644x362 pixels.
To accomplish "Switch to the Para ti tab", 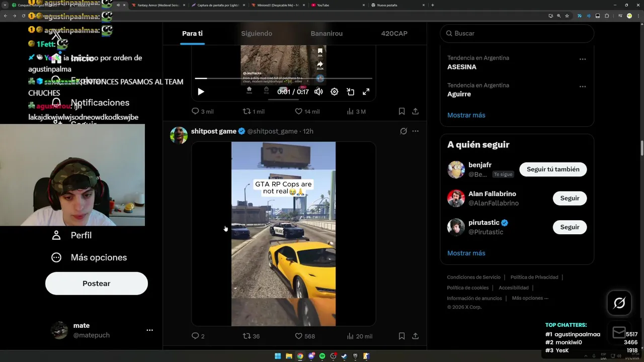I will click(x=192, y=33).
